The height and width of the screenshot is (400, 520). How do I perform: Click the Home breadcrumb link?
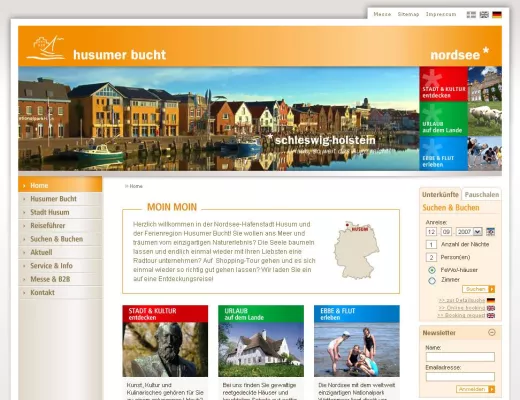[136, 186]
